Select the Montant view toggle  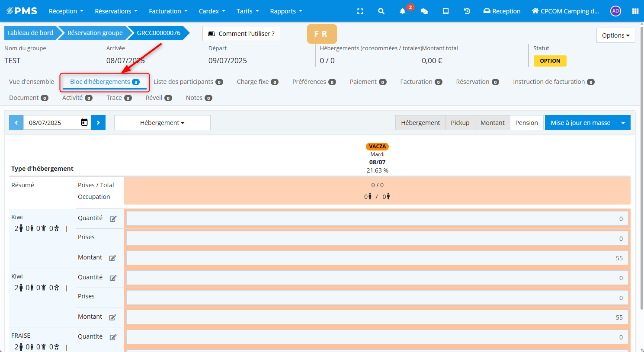pos(492,122)
